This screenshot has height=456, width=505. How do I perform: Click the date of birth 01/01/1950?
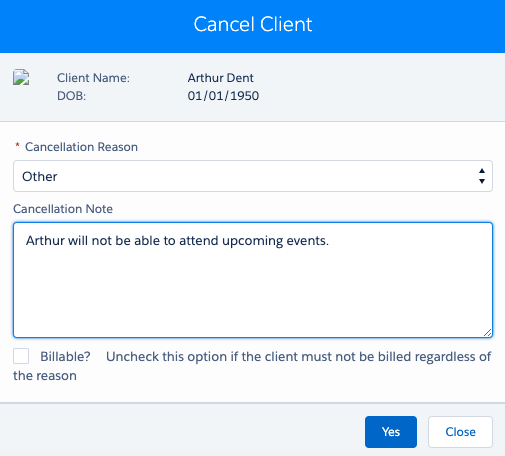(x=223, y=96)
